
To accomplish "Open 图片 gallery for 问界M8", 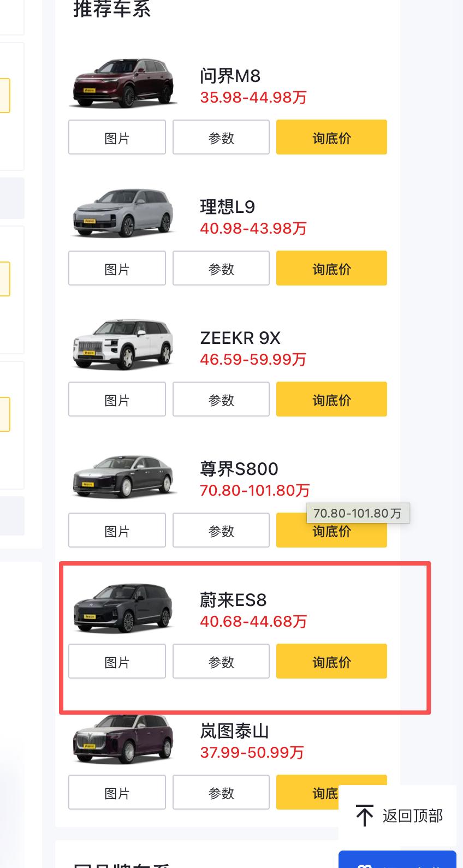I will (x=117, y=137).
